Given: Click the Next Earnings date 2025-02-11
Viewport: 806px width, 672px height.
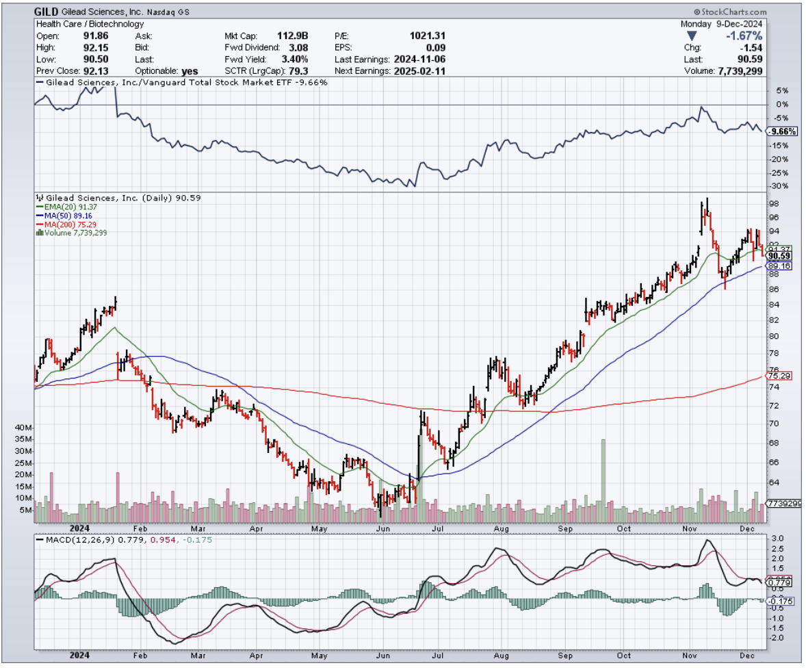Looking at the screenshot, I should point(419,71).
